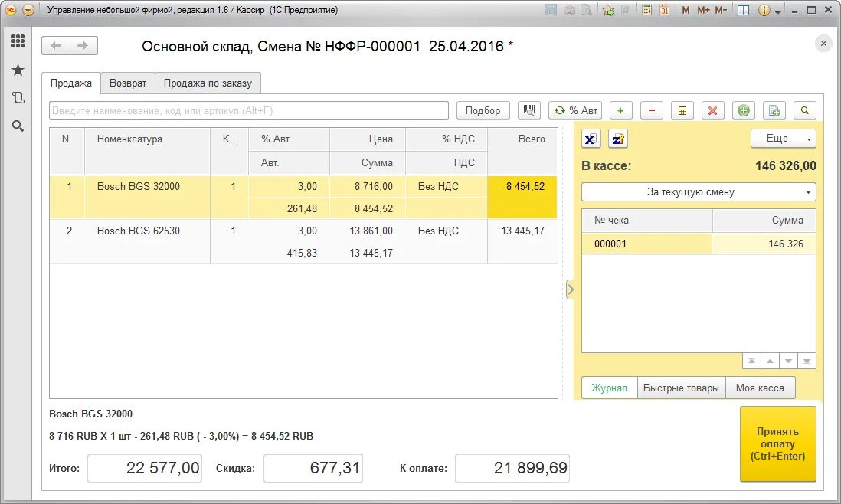Click the К оплате amount field
The width and height of the screenshot is (841, 504).
click(512, 468)
